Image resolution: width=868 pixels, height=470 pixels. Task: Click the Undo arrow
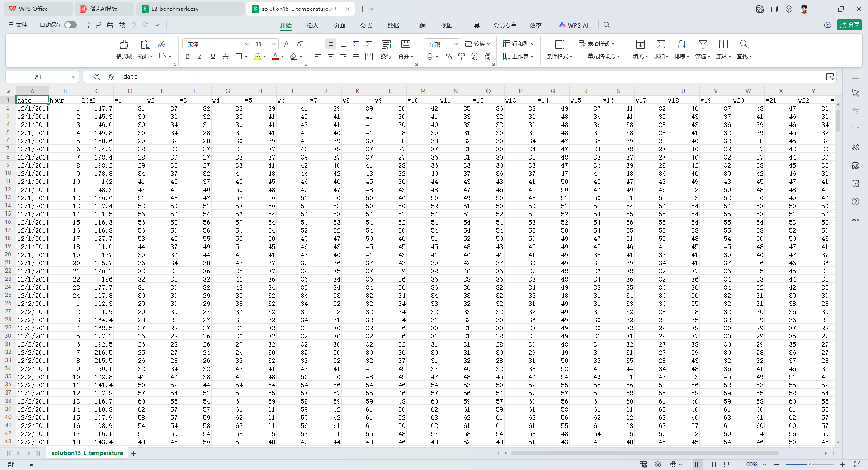tap(134, 25)
